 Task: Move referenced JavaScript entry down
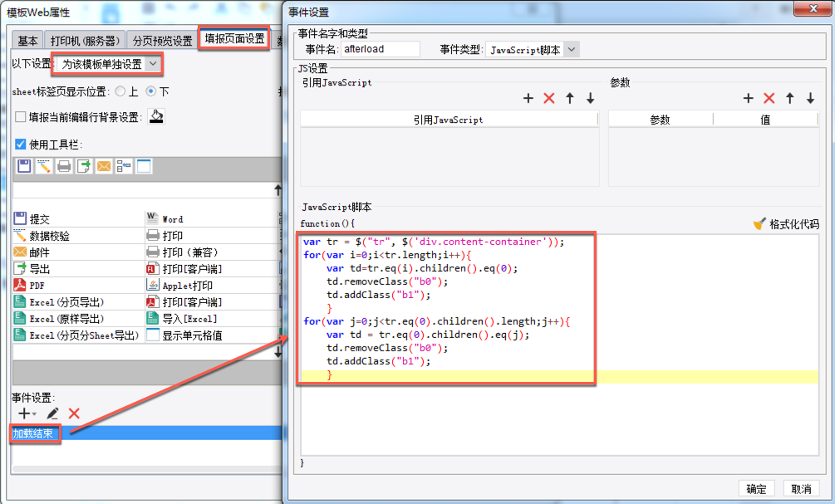(x=590, y=98)
